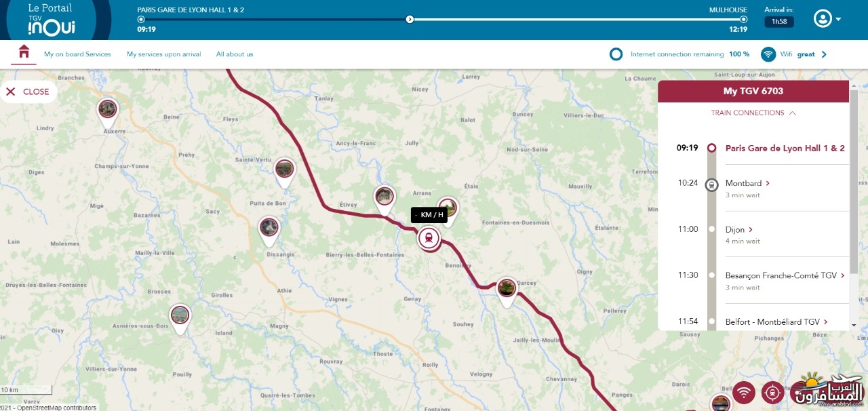The image size is (868, 411).
Task: Click the Wifi signal status icon
Action: click(x=768, y=54)
